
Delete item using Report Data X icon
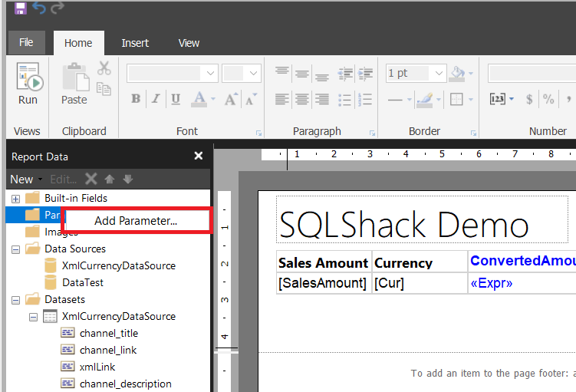(91, 179)
